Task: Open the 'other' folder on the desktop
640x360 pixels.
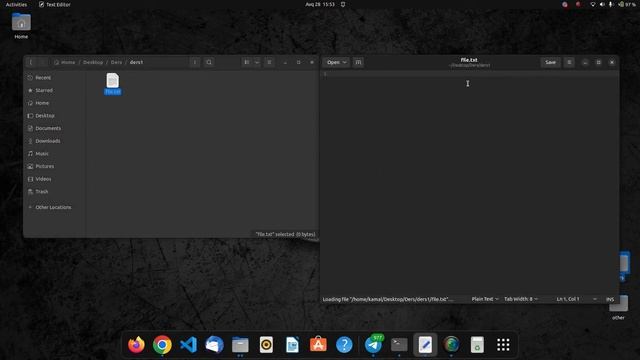Action: click(x=618, y=307)
